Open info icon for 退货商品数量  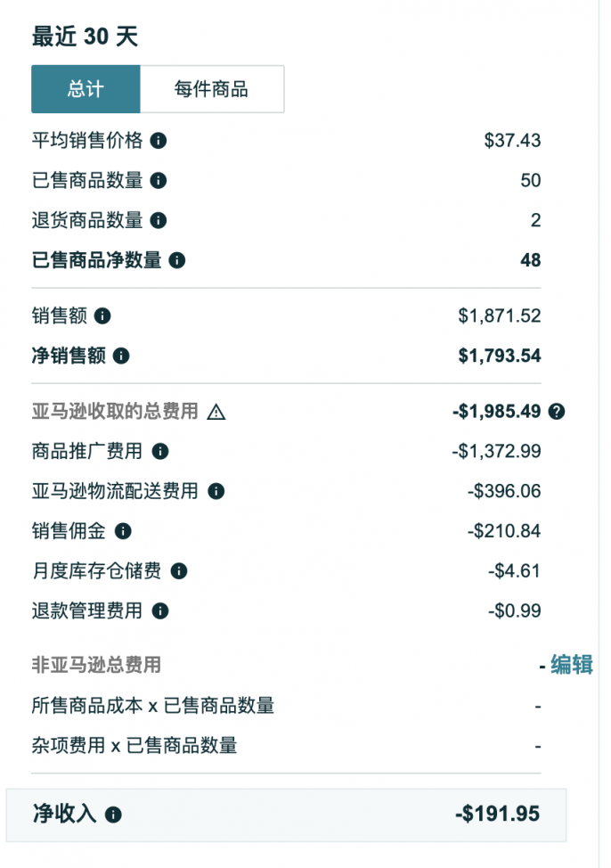[x=159, y=220]
